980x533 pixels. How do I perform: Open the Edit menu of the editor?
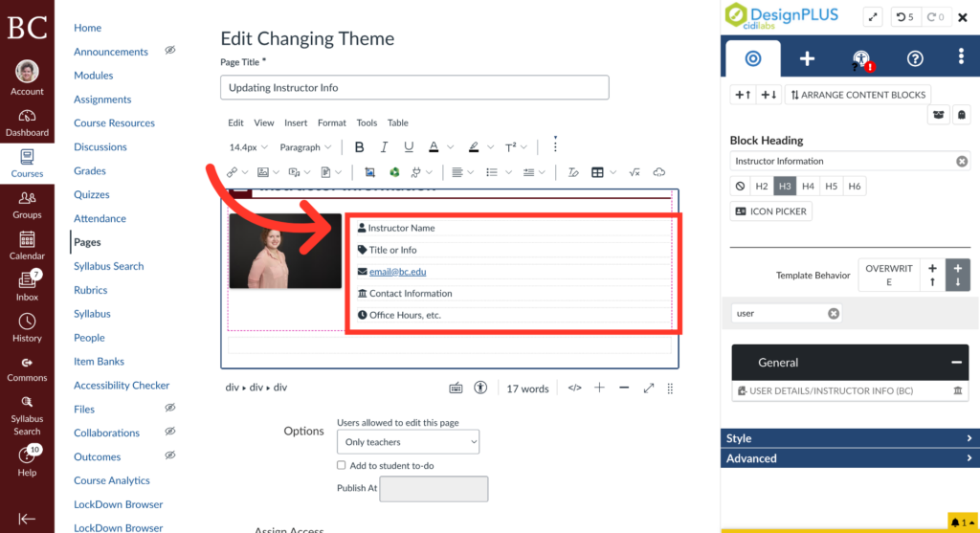pos(235,122)
